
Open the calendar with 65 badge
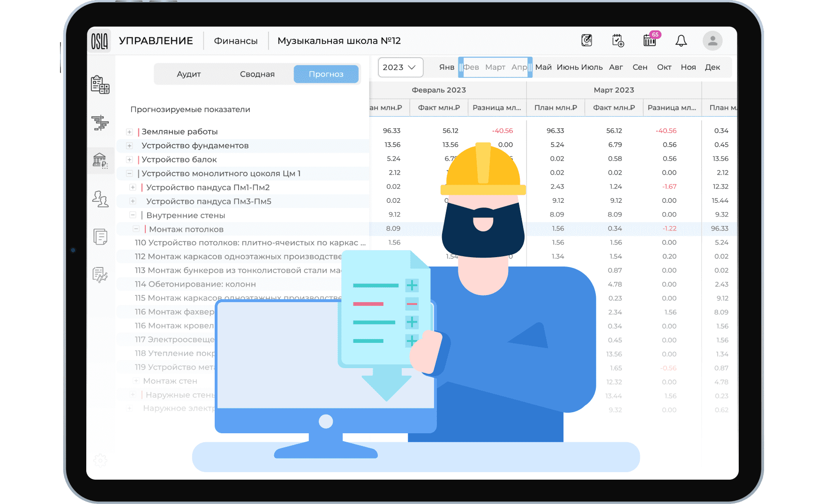[650, 41]
